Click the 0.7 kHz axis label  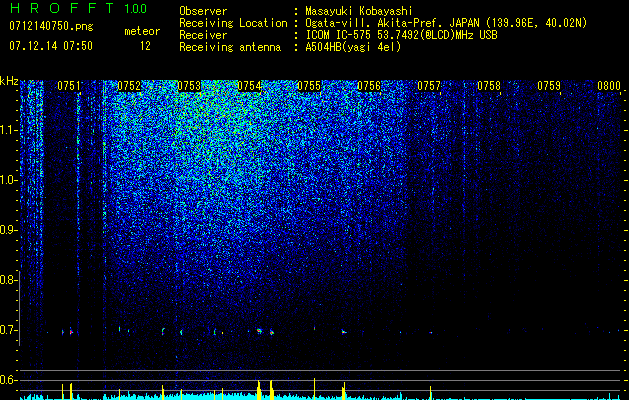click(x=8, y=330)
